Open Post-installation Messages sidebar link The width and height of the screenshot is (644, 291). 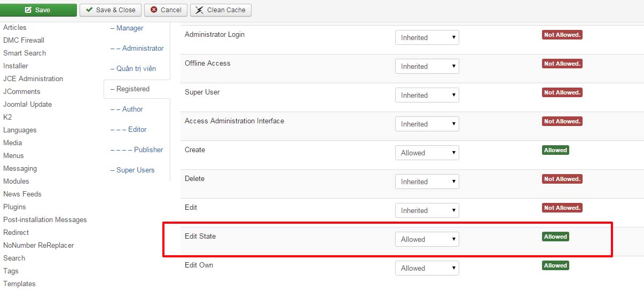[45, 219]
